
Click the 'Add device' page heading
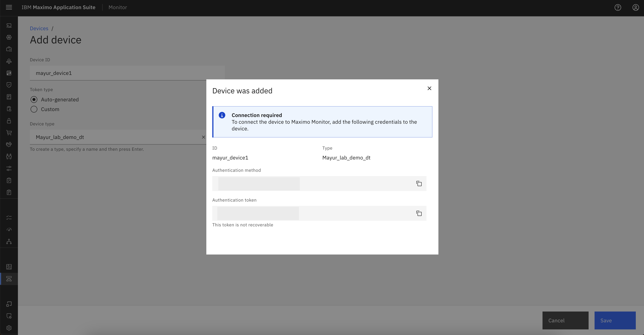[56, 40]
